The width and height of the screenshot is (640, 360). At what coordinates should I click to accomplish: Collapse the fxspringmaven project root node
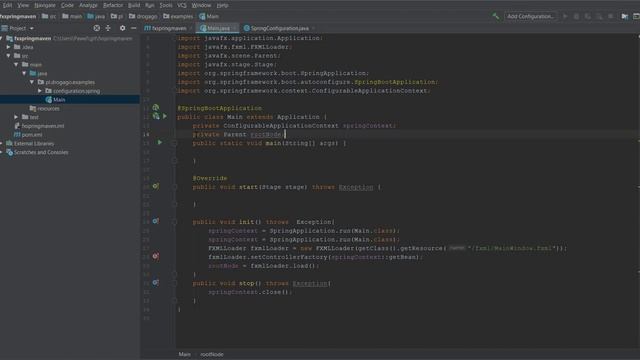[x=2, y=38]
